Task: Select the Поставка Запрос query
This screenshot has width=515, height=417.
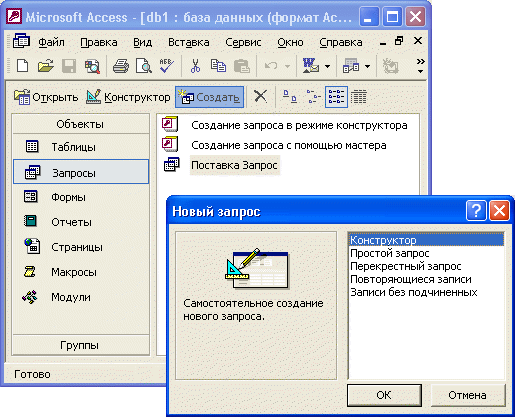Action: (221, 165)
